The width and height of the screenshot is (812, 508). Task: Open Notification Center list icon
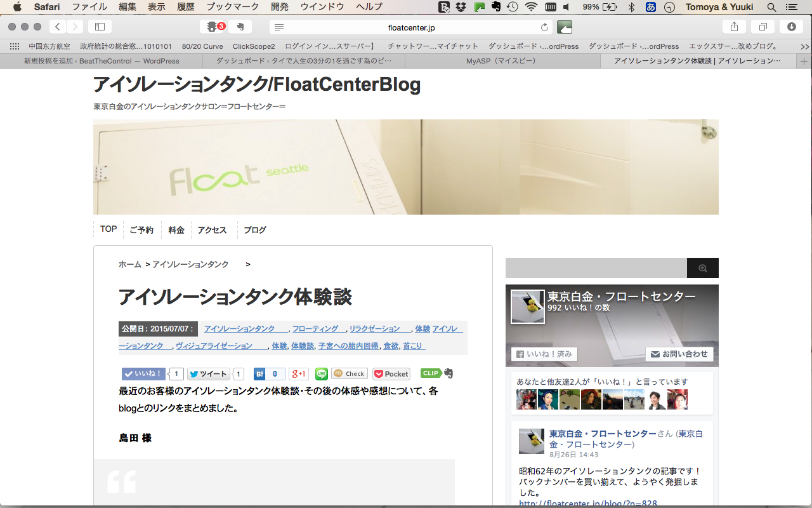[790, 7]
